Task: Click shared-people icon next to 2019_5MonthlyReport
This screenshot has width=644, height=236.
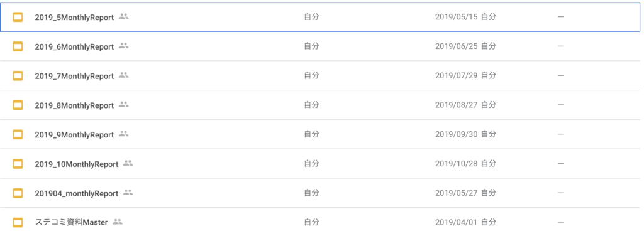Action: point(124,16)
